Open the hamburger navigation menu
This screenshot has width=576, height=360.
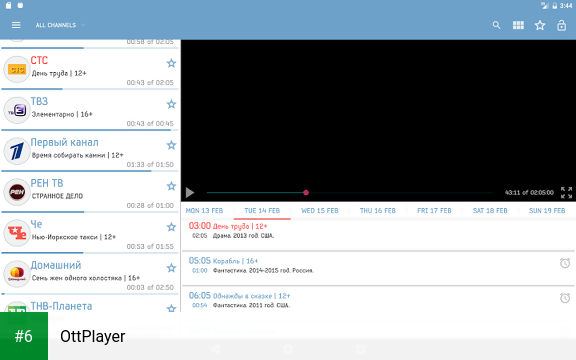tap(16, 25)
